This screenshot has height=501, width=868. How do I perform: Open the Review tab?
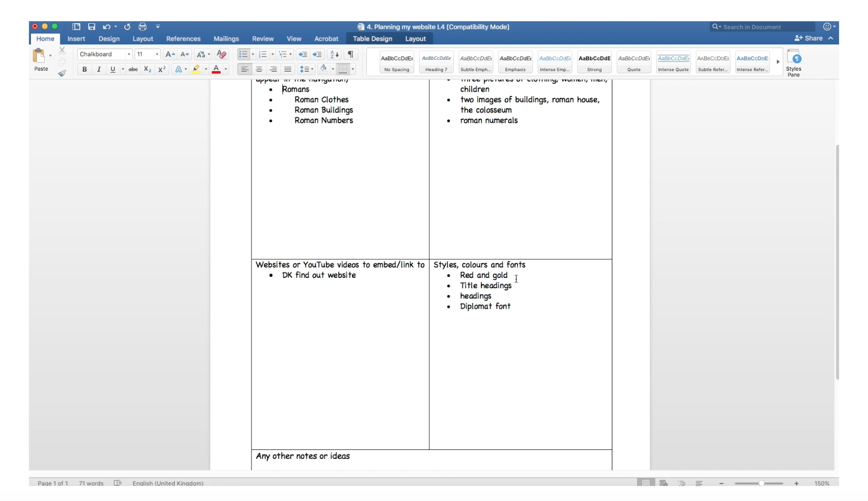coord(263,39)
